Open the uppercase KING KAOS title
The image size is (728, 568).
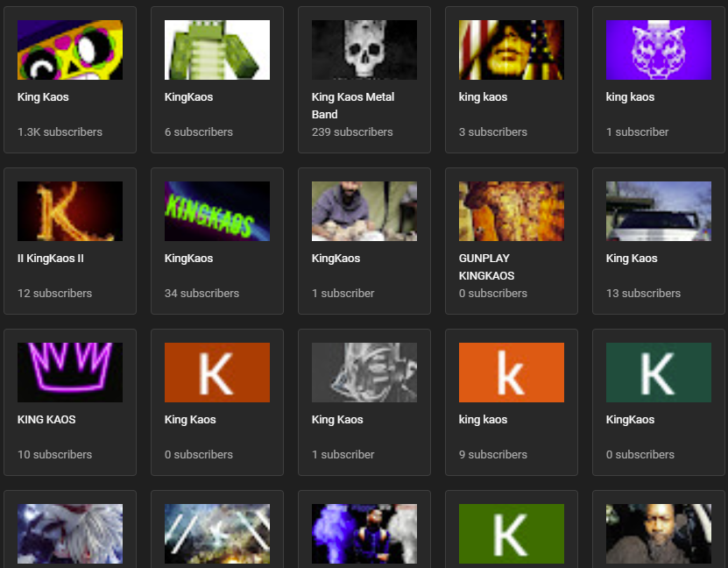46,419
